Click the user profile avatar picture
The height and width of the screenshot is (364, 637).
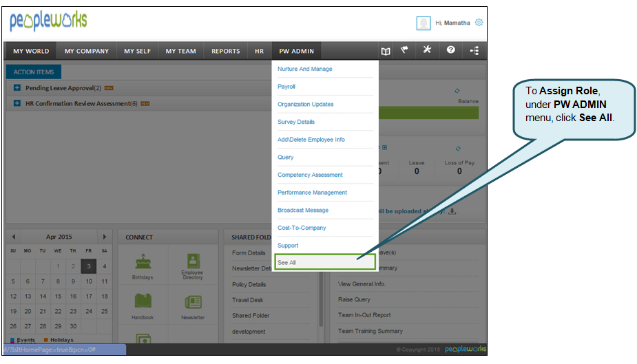click(424, 23)
